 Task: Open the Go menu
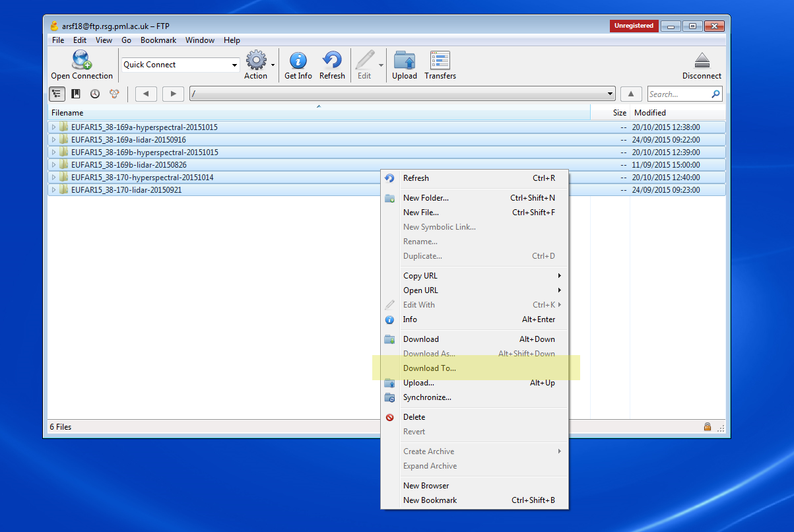coord(126,40)
